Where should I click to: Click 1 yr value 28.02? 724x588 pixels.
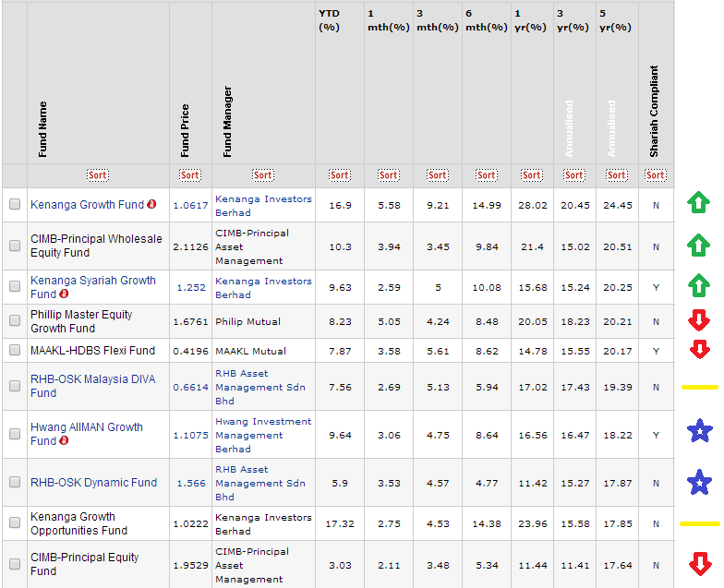tap(532, 205)
